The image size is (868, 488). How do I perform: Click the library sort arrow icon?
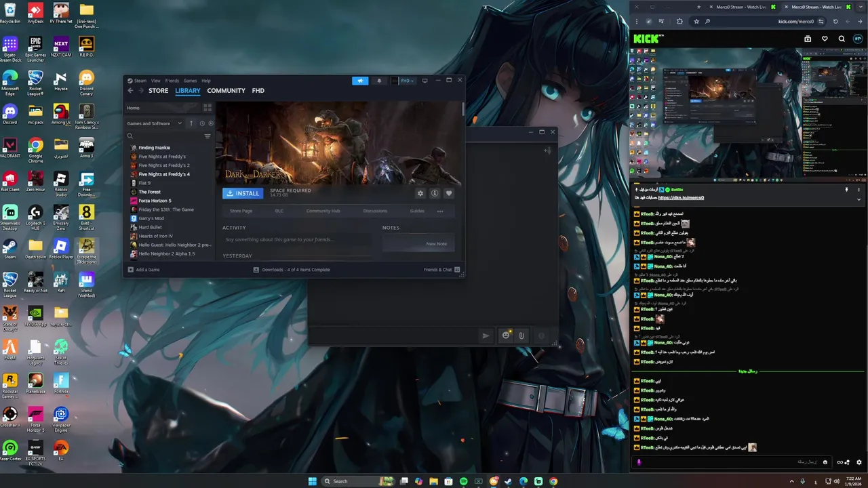click(x=191, y=123)
